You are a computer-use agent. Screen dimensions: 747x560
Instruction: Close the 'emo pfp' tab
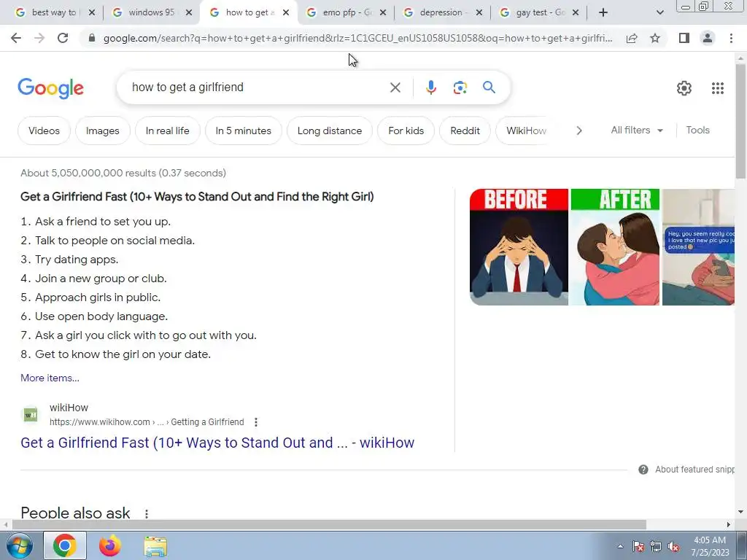pyautogui.click(x=382, y=12)
